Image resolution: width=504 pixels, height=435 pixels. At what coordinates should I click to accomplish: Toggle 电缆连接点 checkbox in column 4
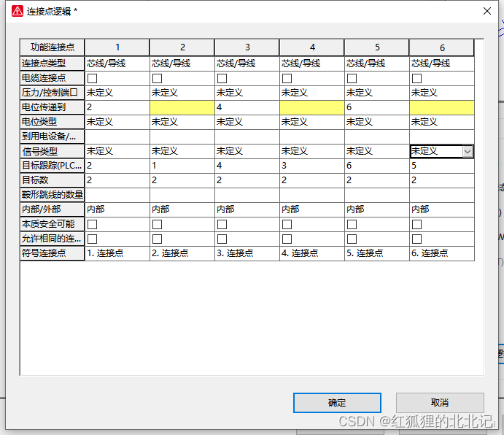click(x=287, y=78)
